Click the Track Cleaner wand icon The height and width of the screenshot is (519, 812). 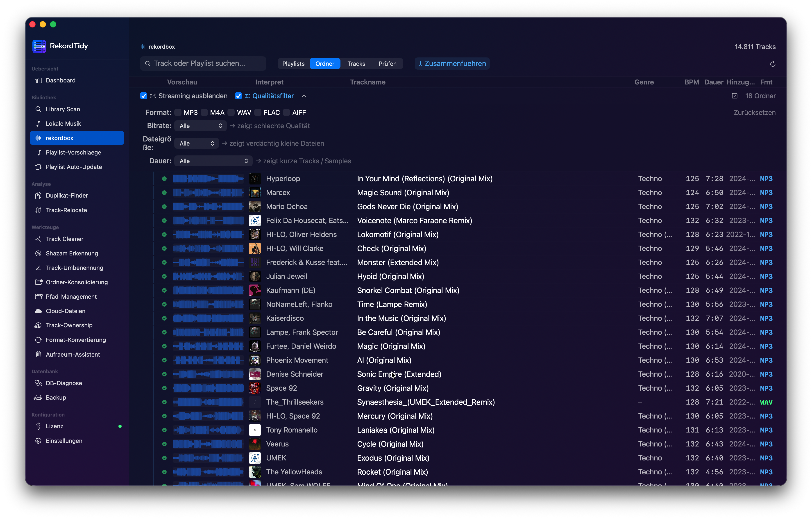38,239
